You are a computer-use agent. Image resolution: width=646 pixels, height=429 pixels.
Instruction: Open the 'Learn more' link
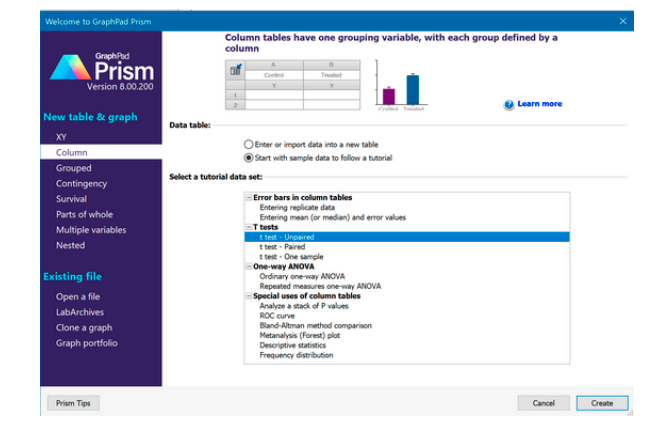point(540,104)
